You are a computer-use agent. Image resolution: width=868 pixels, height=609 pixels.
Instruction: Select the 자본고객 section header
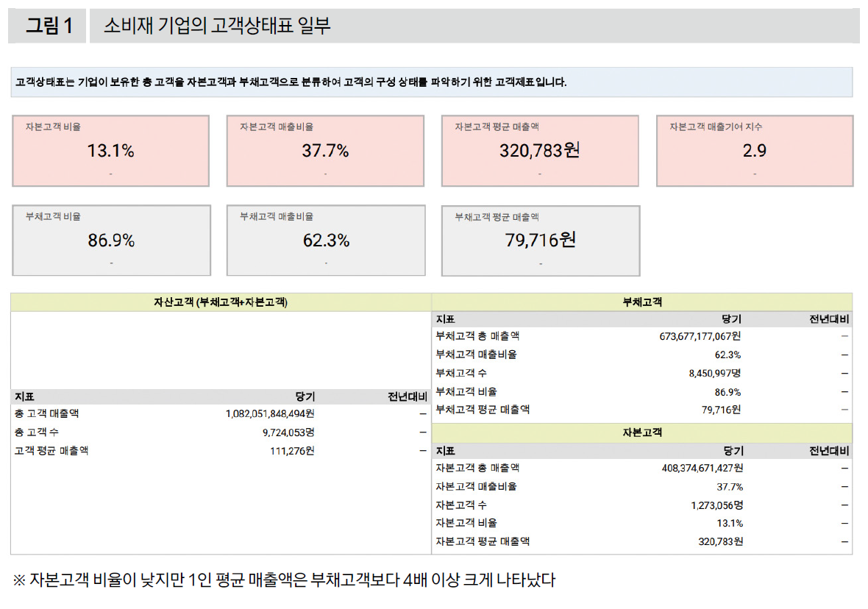tap(642, 432)
